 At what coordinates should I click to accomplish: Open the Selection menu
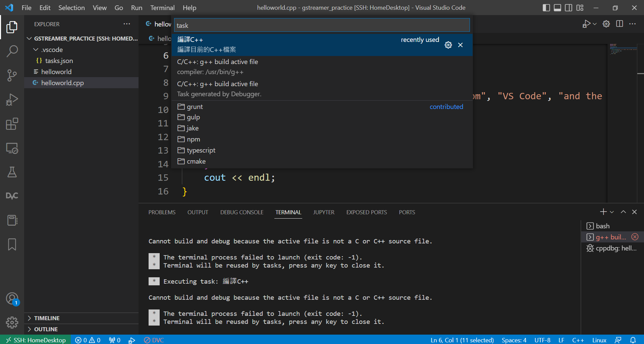(x=71, y=8)
